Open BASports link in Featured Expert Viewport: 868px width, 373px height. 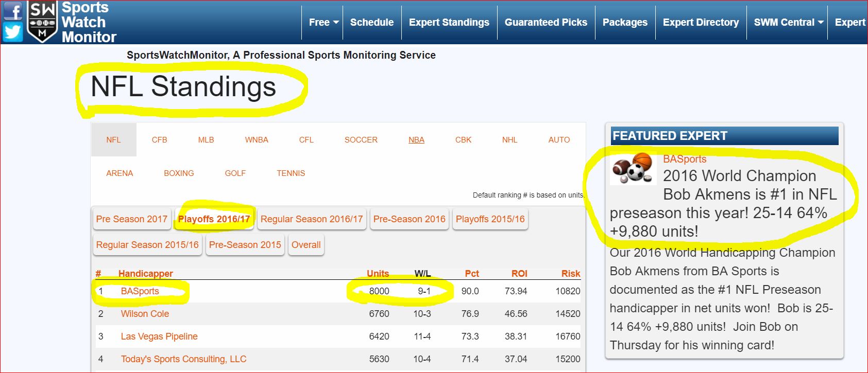coord(685,159)
